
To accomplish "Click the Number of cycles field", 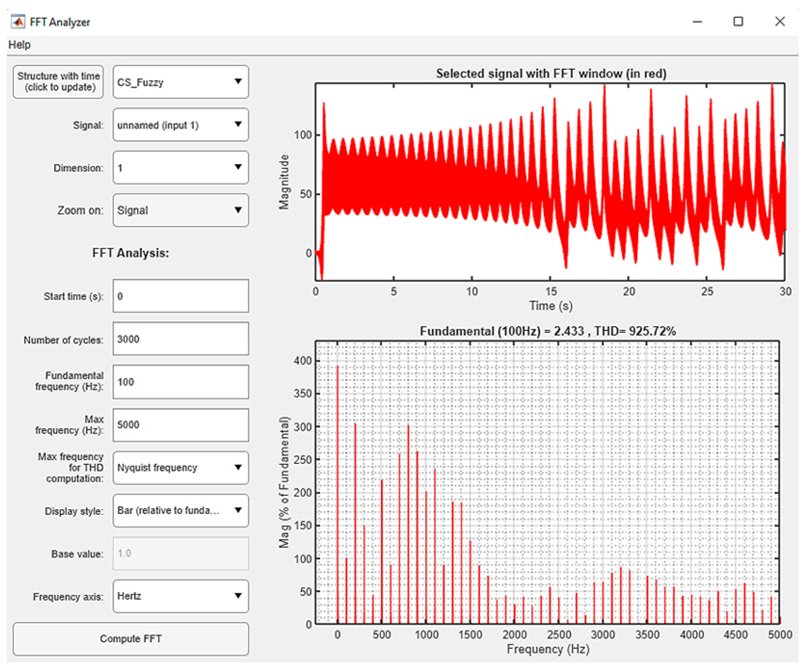I will click(x=180, y=339).
